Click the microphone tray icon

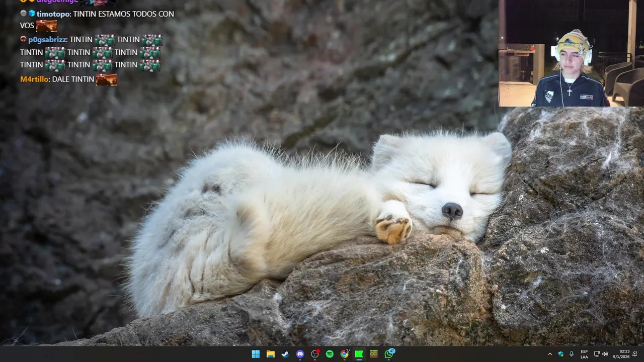tap(572, 354)
